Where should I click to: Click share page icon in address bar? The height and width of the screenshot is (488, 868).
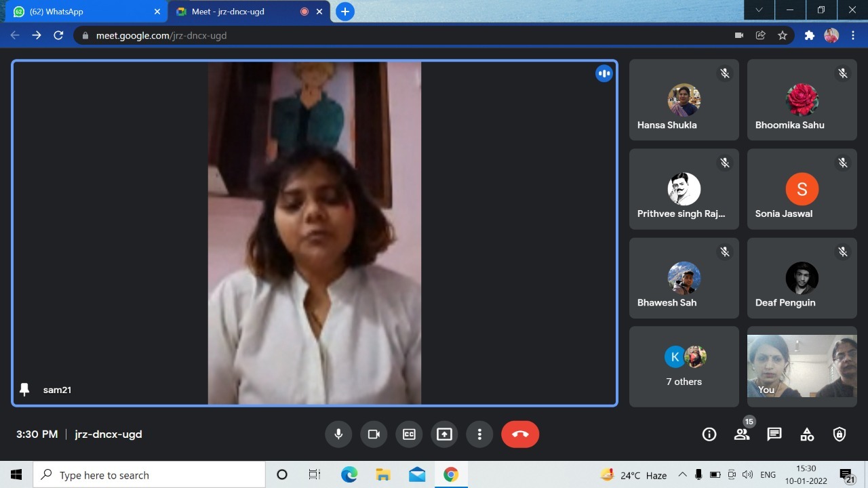click(x=761, y=35)
